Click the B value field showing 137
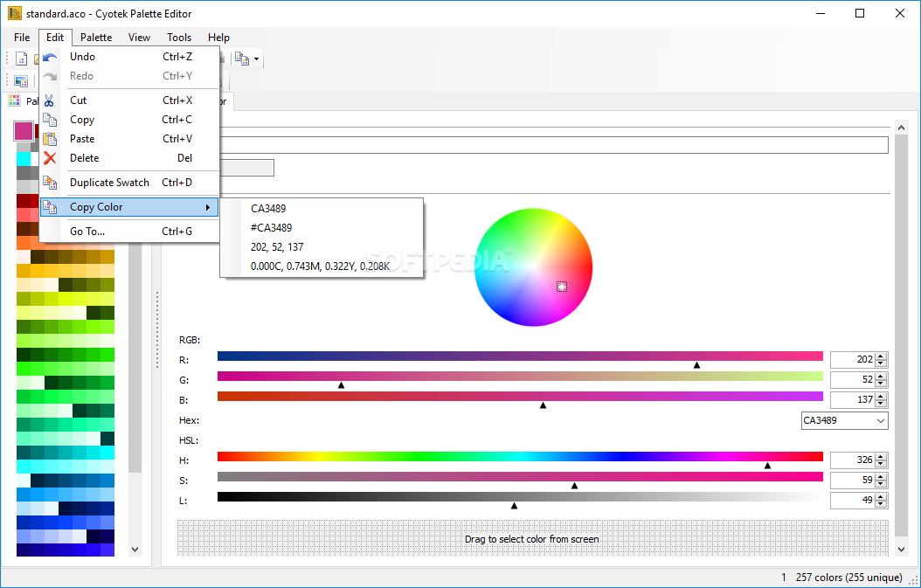This screenshot has height=588, width=921. pyautogui.click(x=853, y=399)
